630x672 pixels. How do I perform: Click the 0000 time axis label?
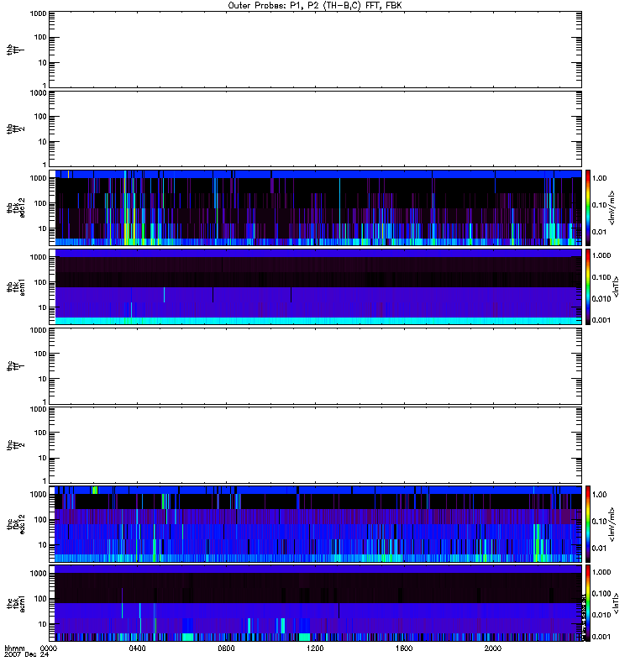tap(49, 648)
